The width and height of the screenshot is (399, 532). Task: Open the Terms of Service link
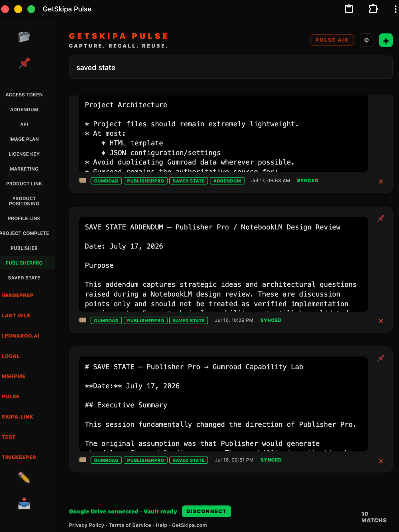tap(130, 525)
